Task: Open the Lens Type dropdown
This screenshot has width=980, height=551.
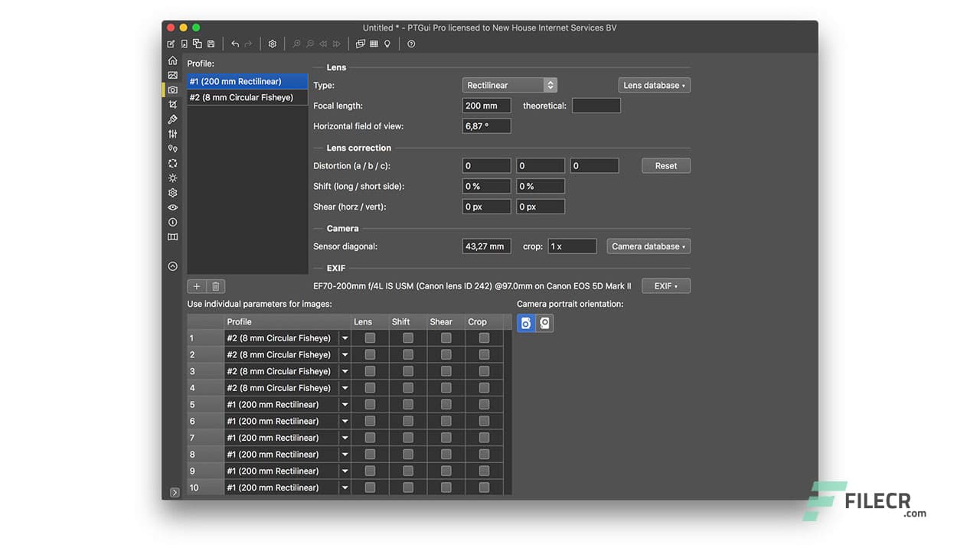Action: click(x=509, y=85)
